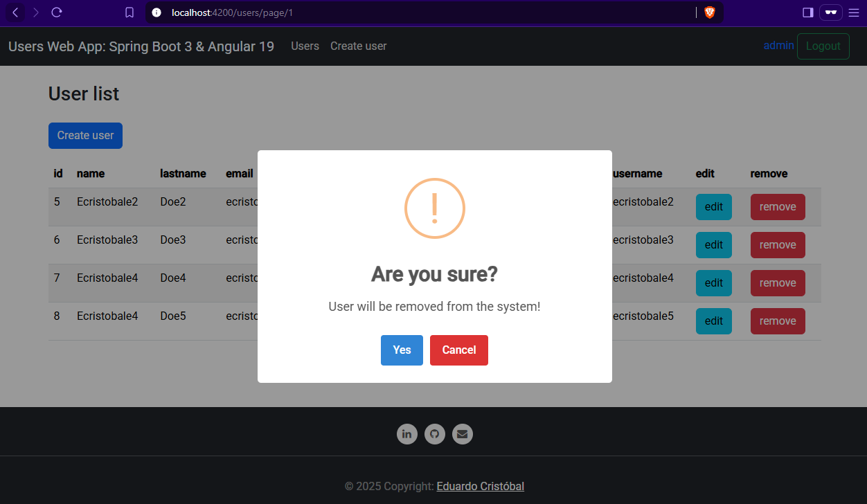This screenshot has height=504, width=867.
Task: Click the admin username link
Action: tap(778, 46)
